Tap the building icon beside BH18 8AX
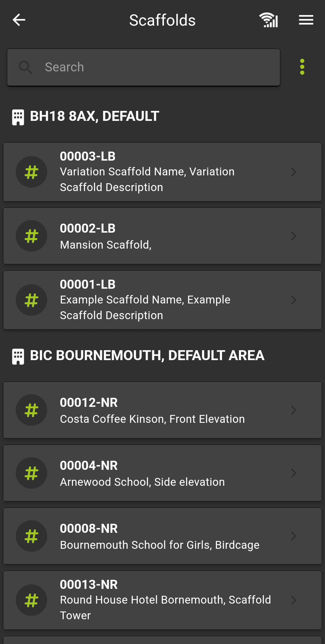 (18, 117)
